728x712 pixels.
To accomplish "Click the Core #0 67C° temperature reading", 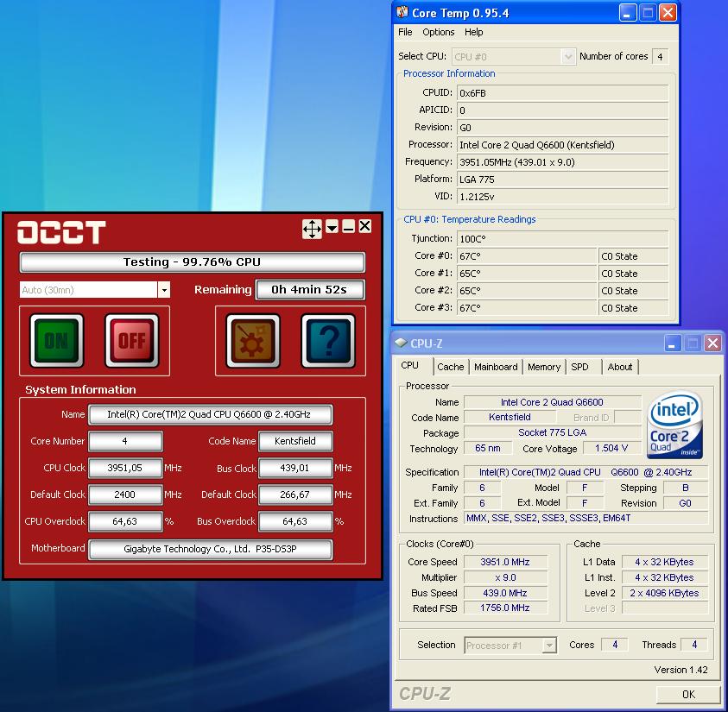I will (527, 256).
